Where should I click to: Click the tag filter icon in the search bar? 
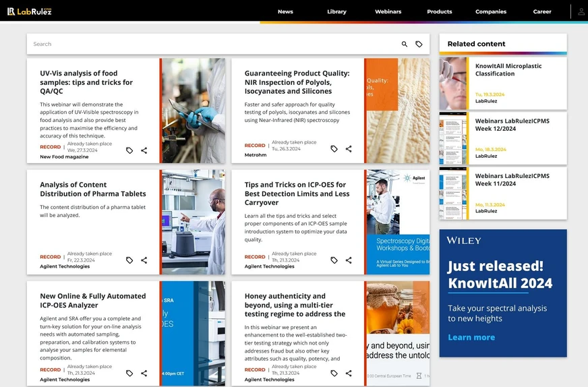coord(419,44)
